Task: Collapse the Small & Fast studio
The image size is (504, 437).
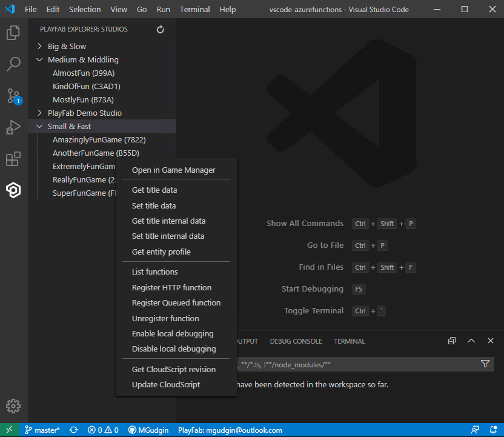Action: 102,127
